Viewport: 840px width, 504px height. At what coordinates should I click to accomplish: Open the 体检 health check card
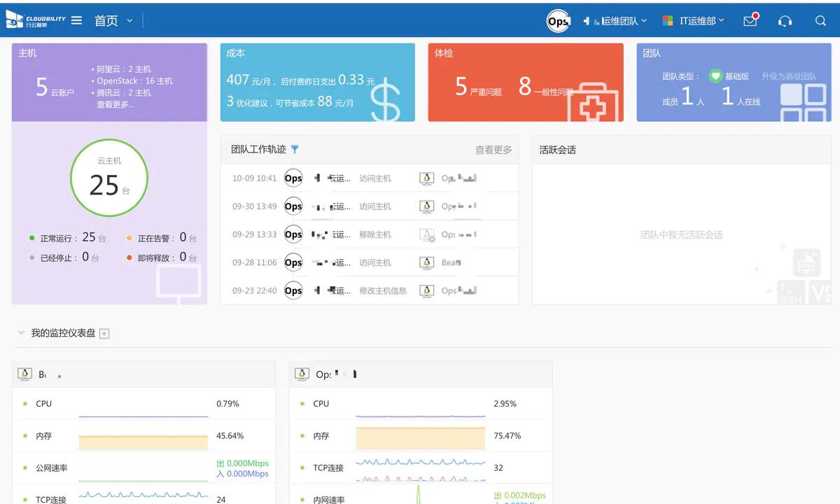[x=525, y=83]
